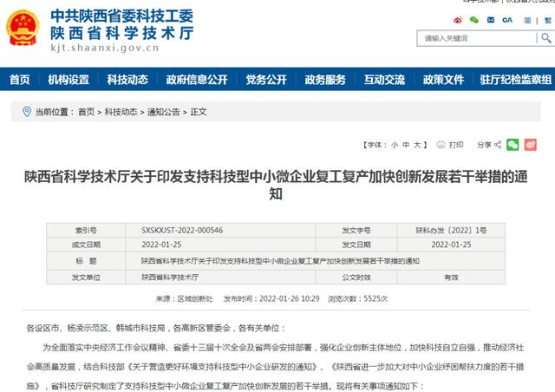This screenshot has height=392, width=555.
Task: Click the site URL kjt.shaanxi.gov.cn text
Action: 105,48
